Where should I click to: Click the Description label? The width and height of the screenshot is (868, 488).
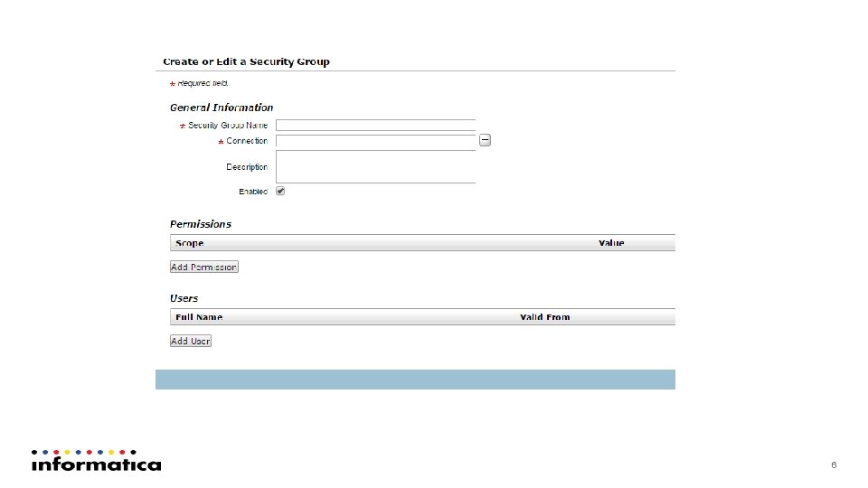point(247,167)
